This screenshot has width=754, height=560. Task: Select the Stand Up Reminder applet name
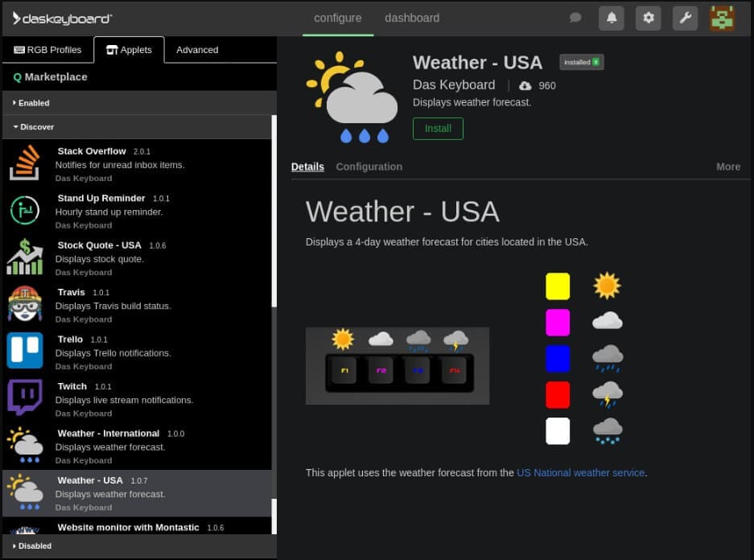tap(101, 198)
